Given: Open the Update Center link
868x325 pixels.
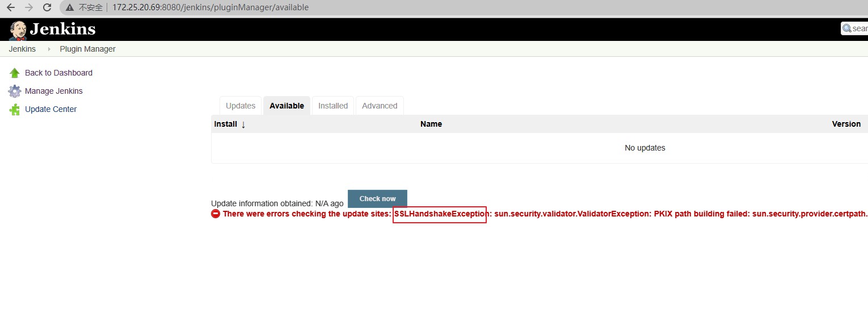Looking at the screenshot, I should point(51,109).
